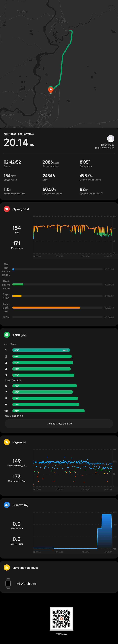This screenshot has width=118, height=644.
Task: Click the Vorkuta label on the map
Action: point(45,115)
